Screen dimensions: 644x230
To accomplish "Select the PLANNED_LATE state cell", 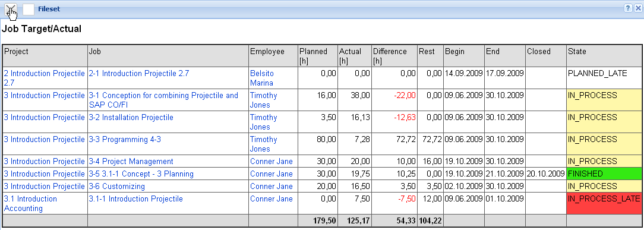I will tap(604, 78).
